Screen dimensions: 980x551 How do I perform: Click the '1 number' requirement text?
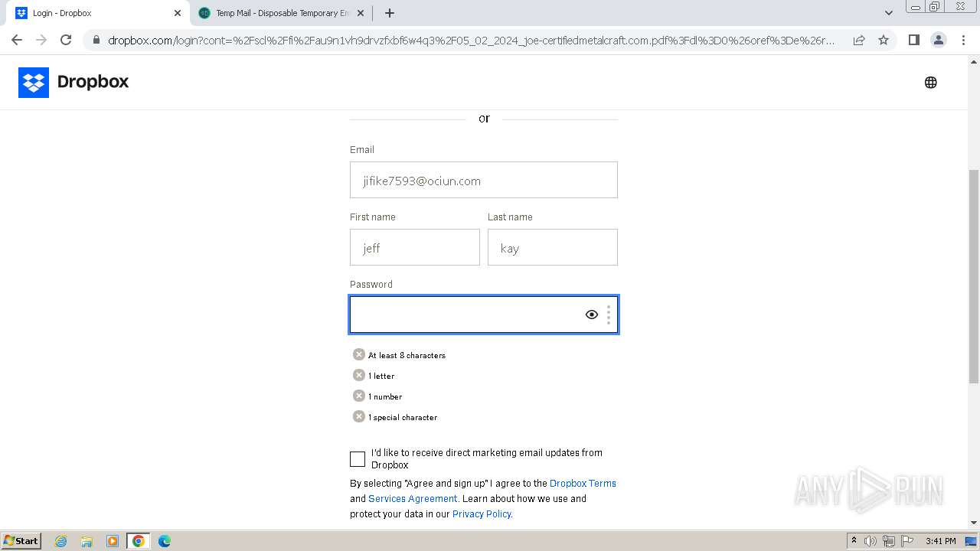[x=385, y=396]
